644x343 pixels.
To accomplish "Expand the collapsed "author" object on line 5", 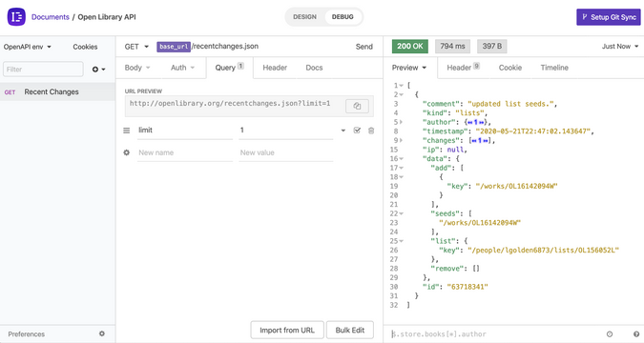I will pyautogui.click(x=402, y=122).
